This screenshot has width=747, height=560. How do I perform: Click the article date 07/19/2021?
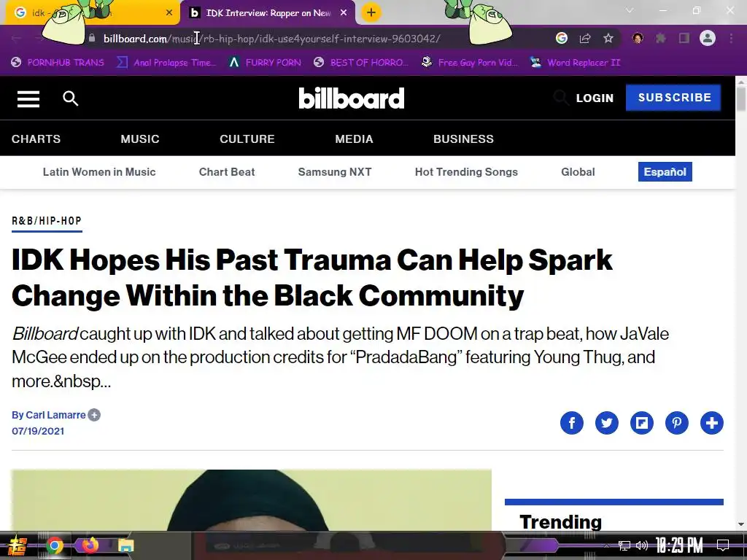[x=38, y=431]
